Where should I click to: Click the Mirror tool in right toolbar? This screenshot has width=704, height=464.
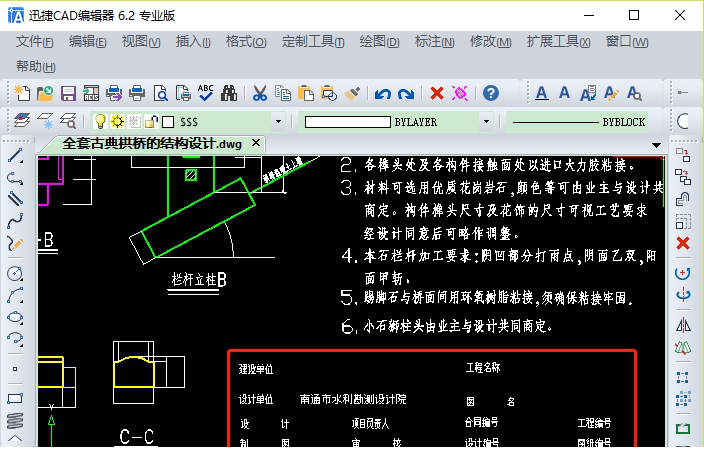tap(683, 325)
